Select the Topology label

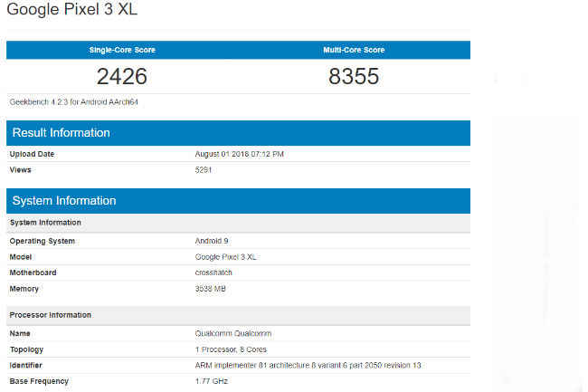[26, 349]
